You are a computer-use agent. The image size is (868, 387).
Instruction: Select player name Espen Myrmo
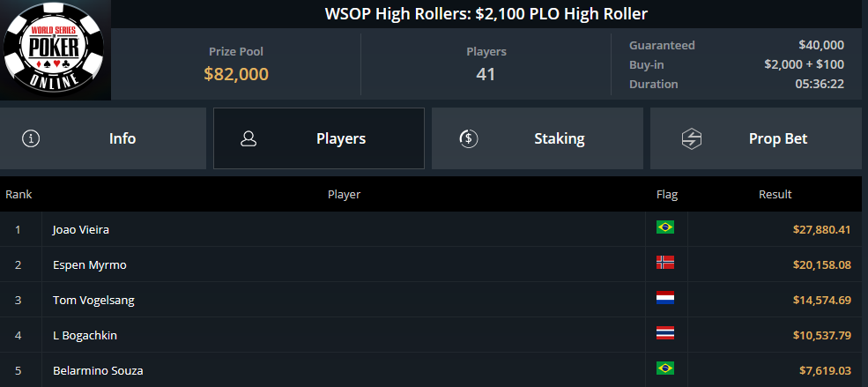pyautogui.click(x=90, y=265)
